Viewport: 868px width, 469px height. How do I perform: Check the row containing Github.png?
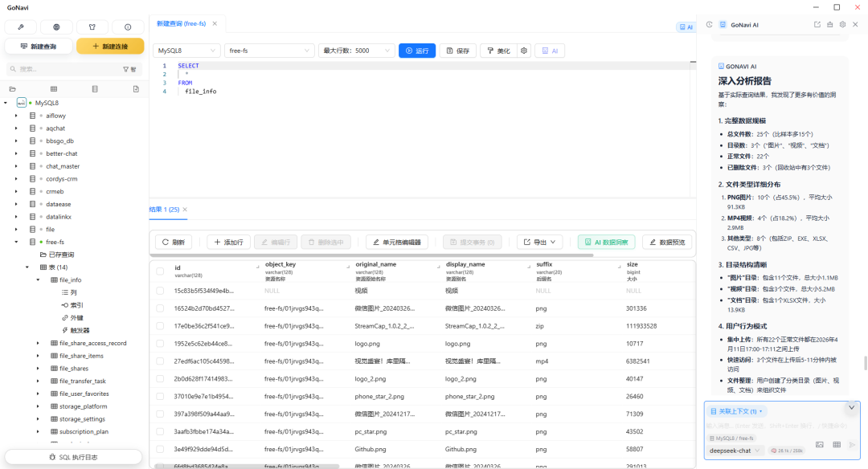coord(161,449)
